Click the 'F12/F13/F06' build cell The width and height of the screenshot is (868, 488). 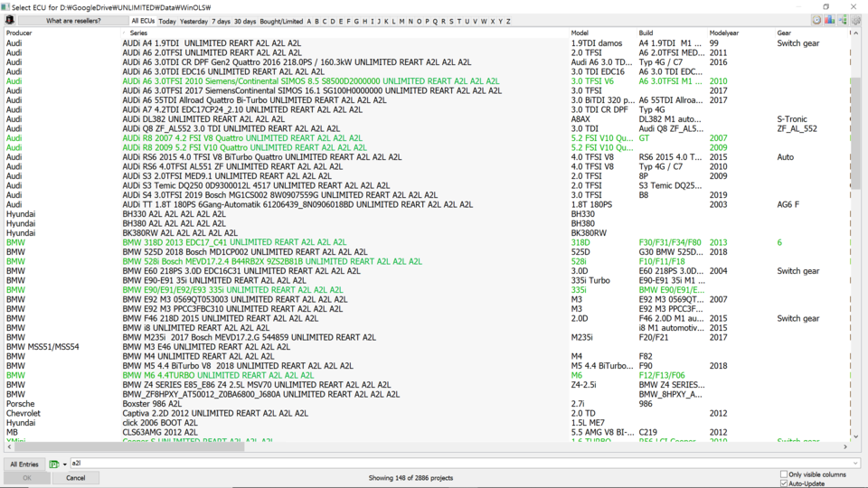point(662,375)
